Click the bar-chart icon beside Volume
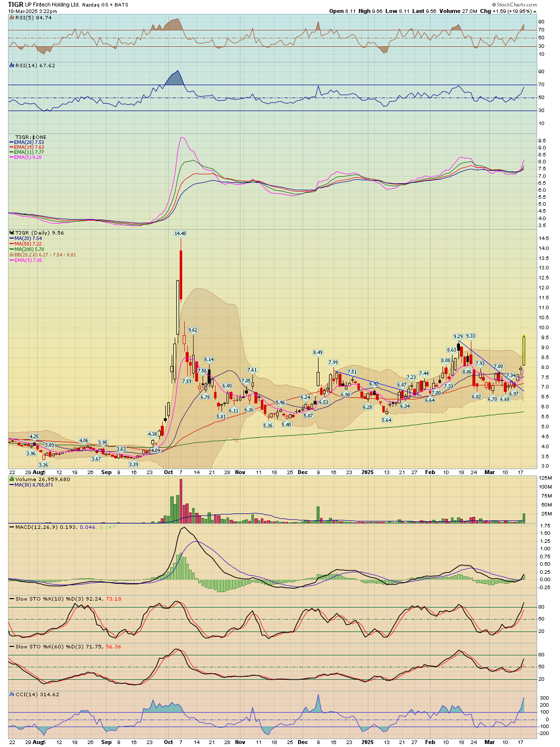Image resolution: width=560 pixels, height=747 pixels. pos(12,479)
